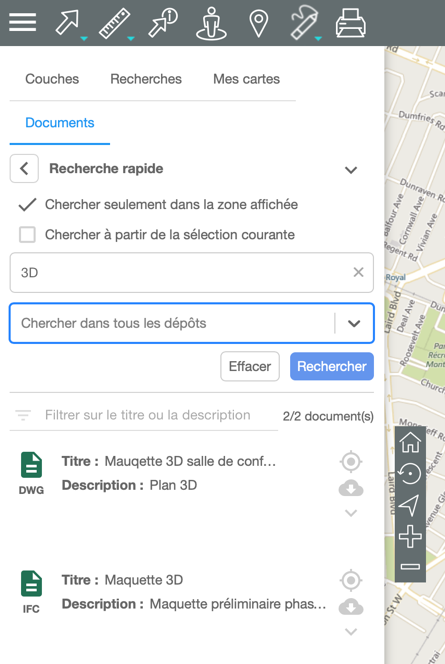Zoom in with the plus map button
This screenshot has height=664, width=445.
click(x=410, y=537)
